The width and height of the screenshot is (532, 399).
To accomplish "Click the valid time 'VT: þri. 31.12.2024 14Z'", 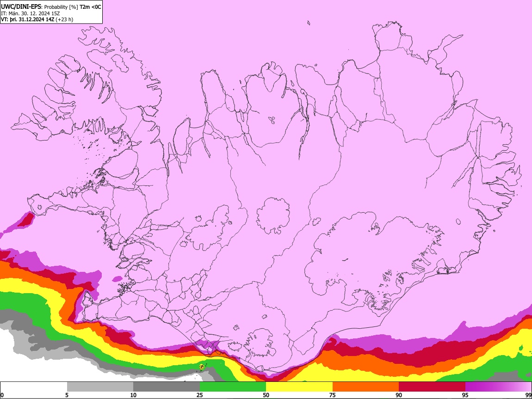I will point(27,19).
